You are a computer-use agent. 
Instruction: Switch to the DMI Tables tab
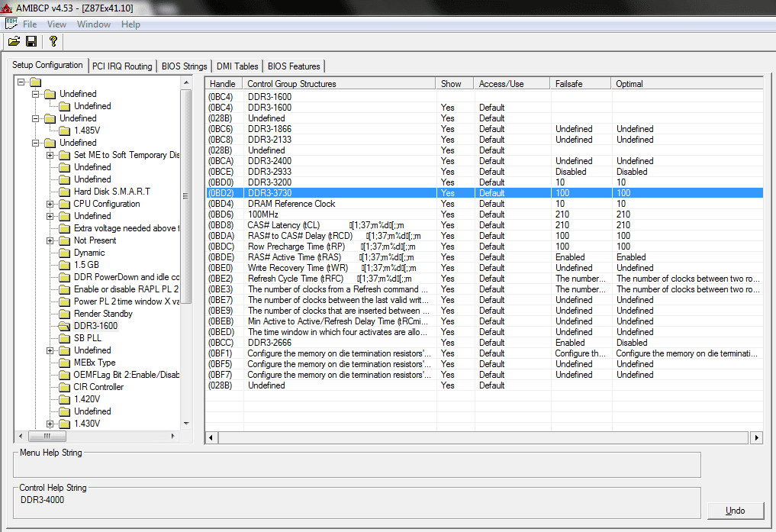point(237,66)
